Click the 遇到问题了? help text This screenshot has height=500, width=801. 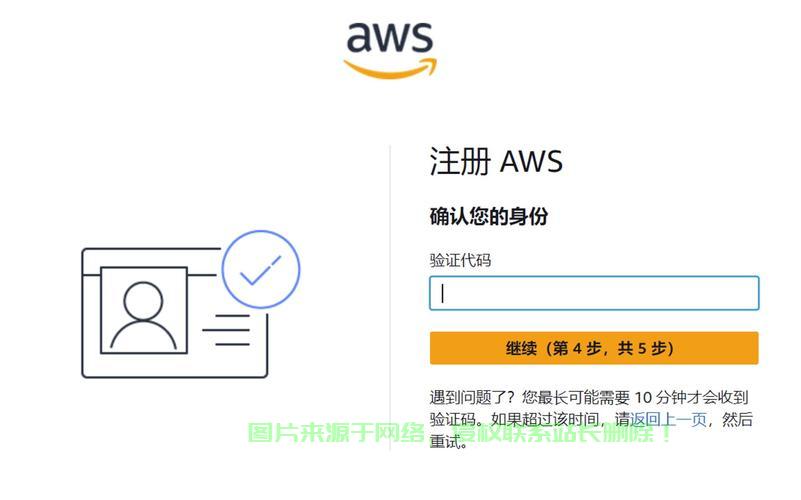[x=472, y=397]
